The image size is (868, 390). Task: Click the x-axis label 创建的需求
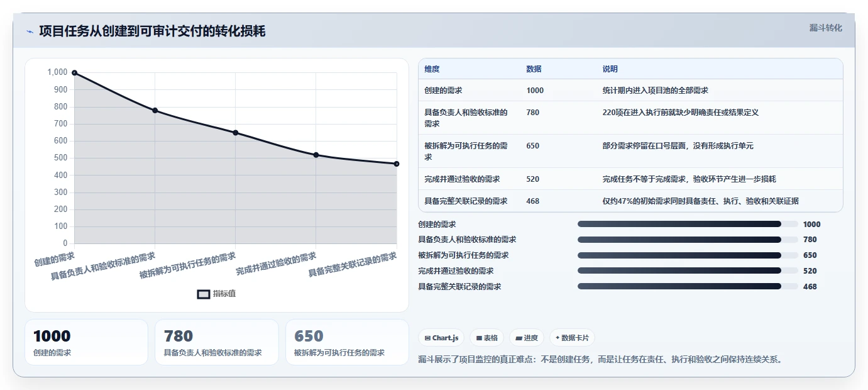pyautogui.click(x=55, y=258)
